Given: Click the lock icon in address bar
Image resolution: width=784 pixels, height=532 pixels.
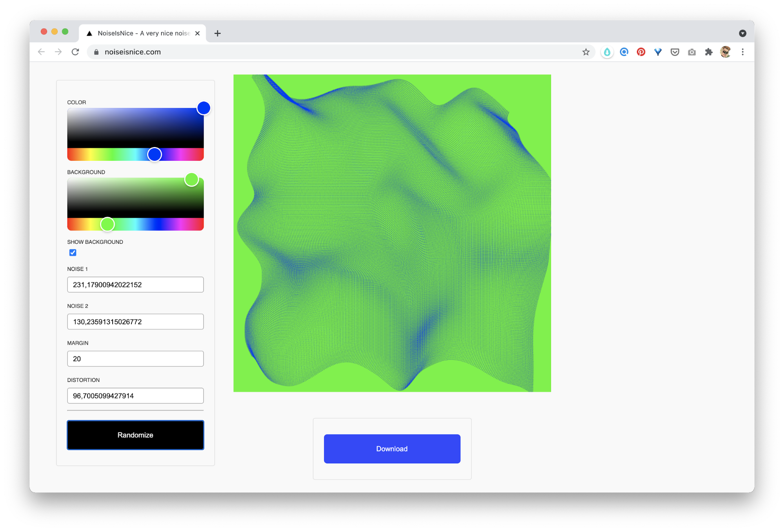Looking at the screenshot, I should (x=96, y=52).
